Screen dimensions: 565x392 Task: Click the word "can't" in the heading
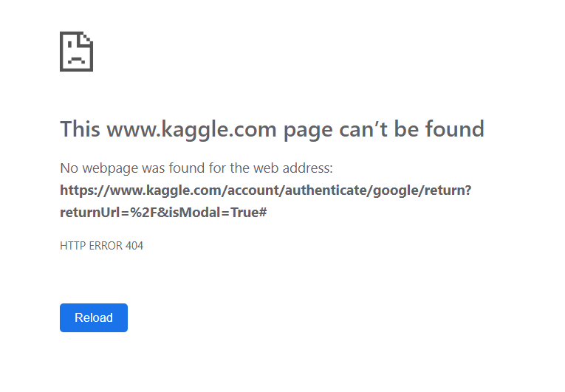[363, 128]
